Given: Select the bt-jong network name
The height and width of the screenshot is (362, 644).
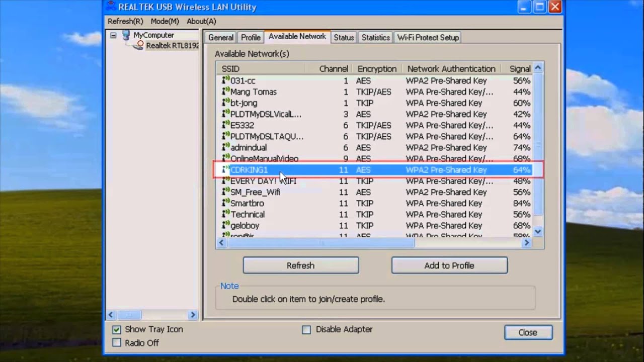Looking at the screenshot, I should click(x=244, y=103).
